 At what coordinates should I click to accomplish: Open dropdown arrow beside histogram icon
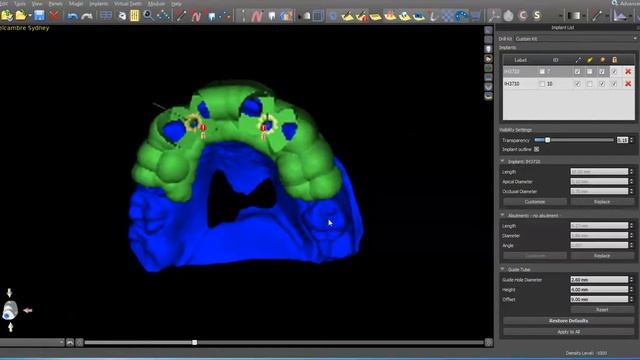click(630, 16)
